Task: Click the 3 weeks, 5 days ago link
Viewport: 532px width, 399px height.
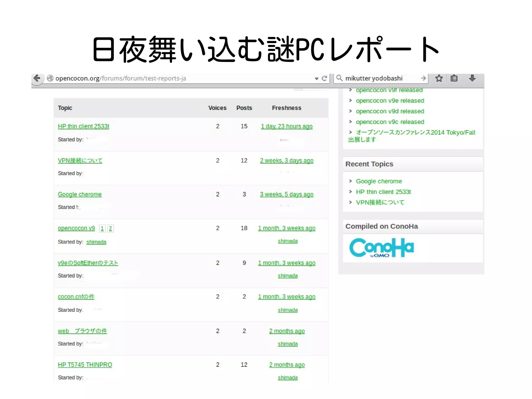Action: click(x=287, y=194)
